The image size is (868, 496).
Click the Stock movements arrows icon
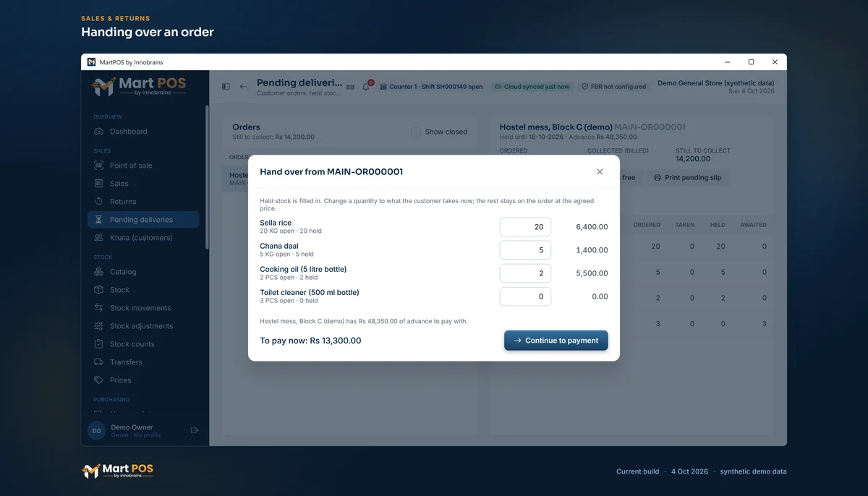pos(98,308)
